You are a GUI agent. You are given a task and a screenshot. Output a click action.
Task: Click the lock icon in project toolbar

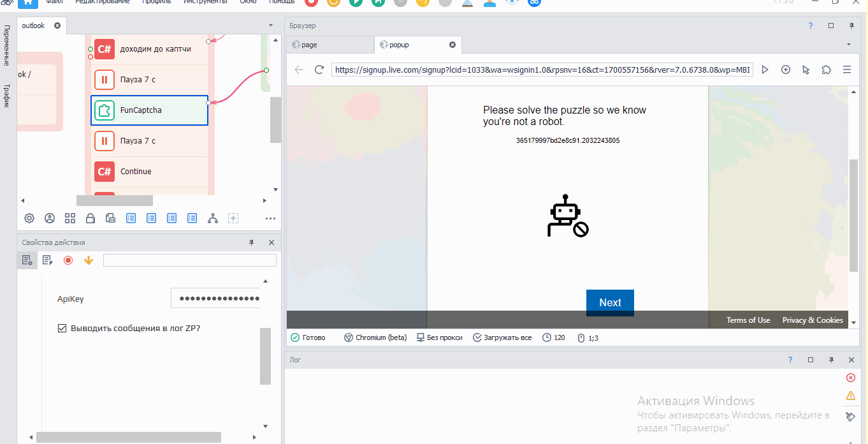(x=90, y=218)
